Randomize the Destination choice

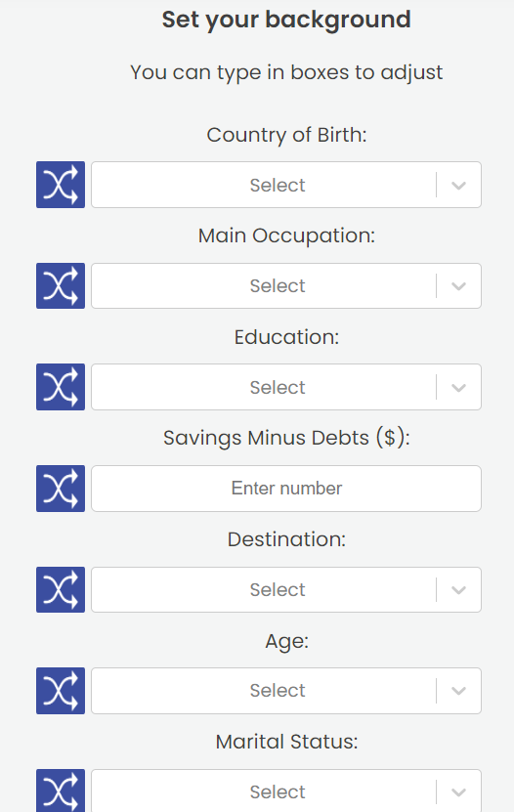pos(61,589)
